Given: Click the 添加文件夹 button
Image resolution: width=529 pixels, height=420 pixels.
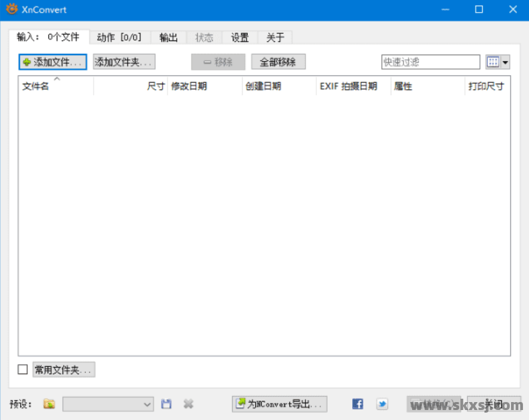Looking at the screenshot, I should point(124,62).
